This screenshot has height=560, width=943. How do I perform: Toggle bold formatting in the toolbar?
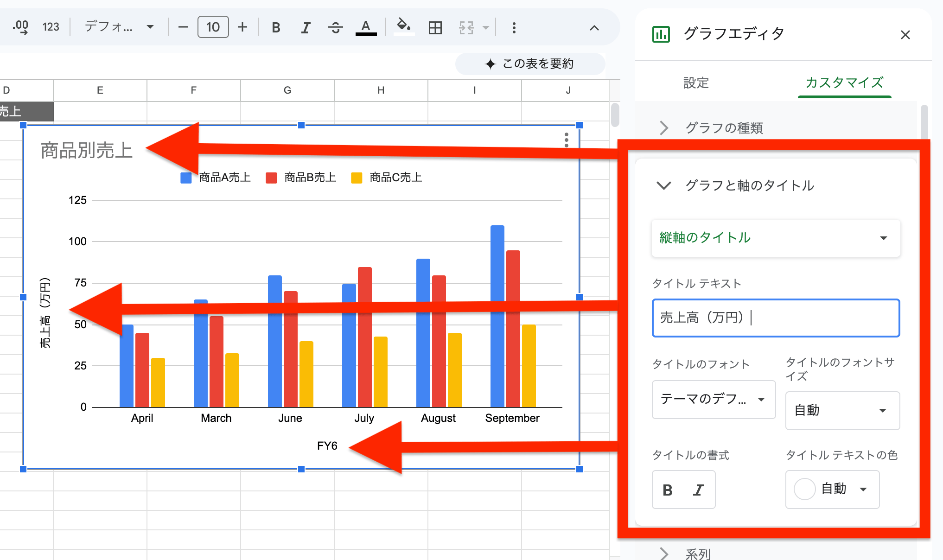[x=275, y=27]
